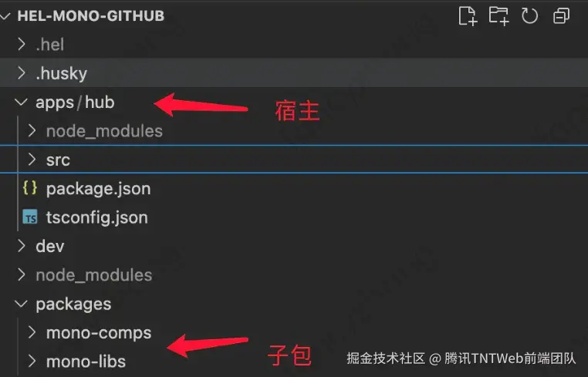Collapse the packages folder

[21, 304]
